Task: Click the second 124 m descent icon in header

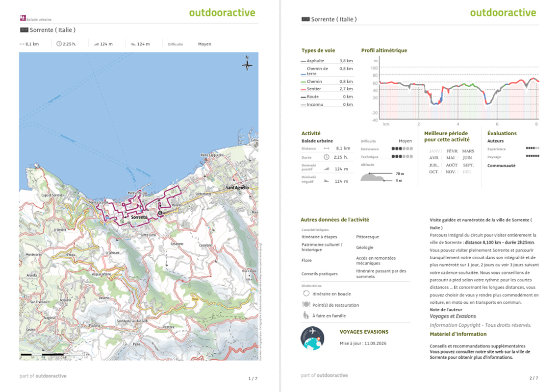Action: 133,44
